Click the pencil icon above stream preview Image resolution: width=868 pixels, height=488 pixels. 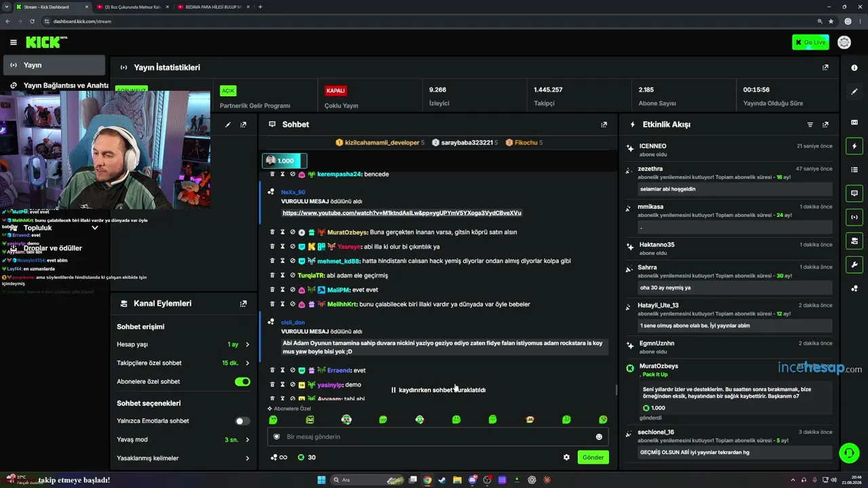[x=228, y=125]
